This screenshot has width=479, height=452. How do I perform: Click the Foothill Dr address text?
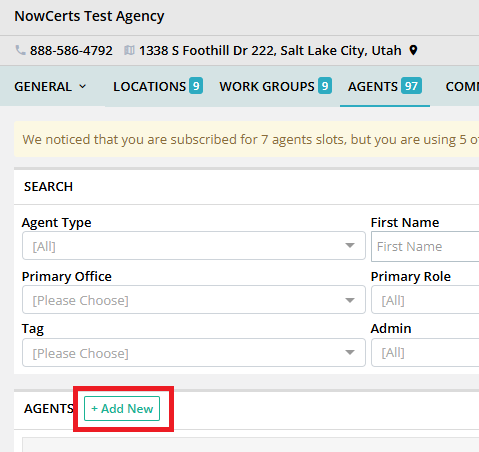[270, 51]
